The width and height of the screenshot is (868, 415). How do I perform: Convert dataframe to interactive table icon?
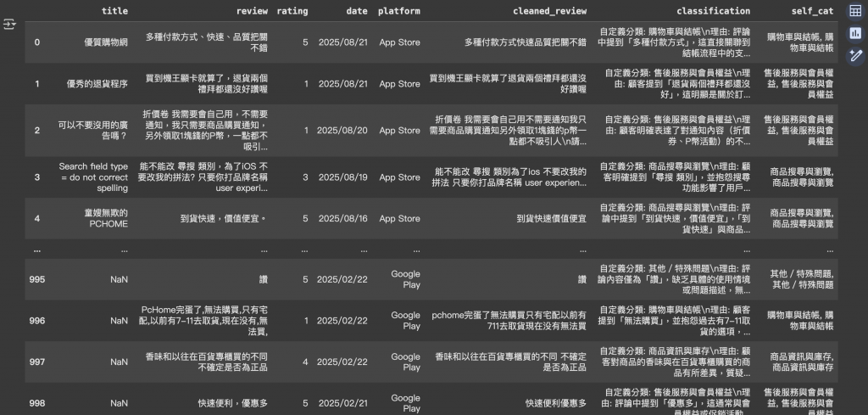click(x=855, y=10)
